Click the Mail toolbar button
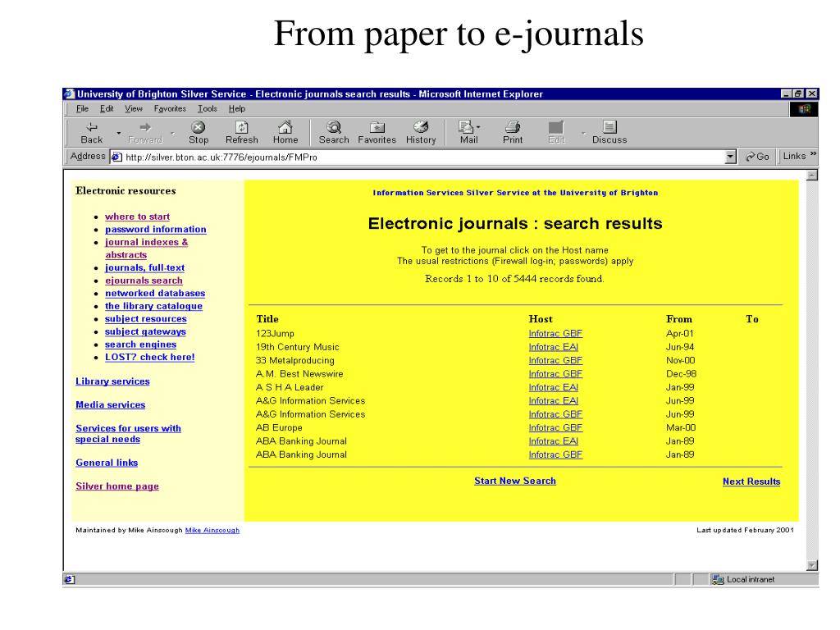 pos(467,132)
